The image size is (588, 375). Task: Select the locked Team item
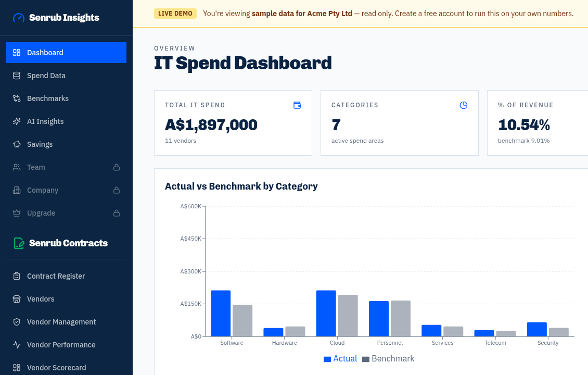67,167
